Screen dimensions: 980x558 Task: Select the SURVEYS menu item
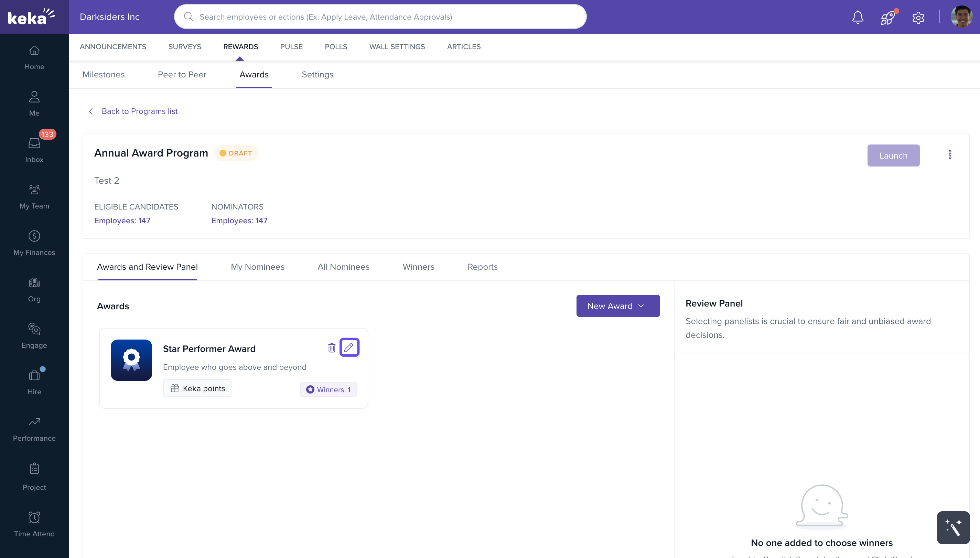184,47
